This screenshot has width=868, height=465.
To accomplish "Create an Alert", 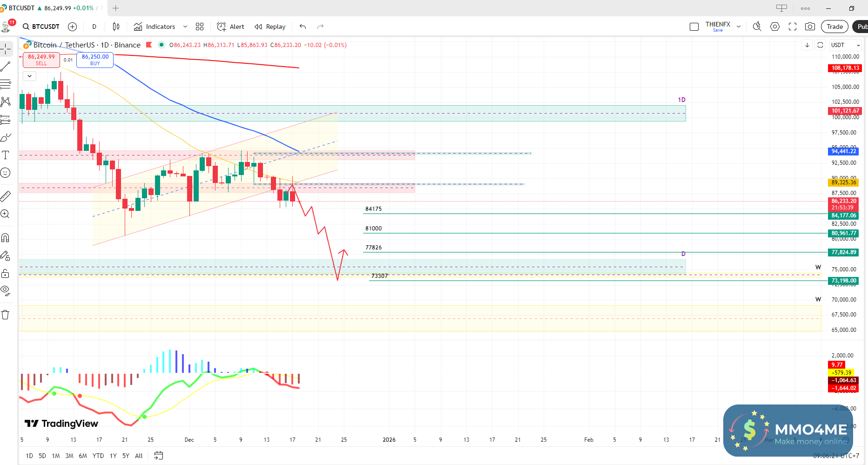I will [230, 27].
